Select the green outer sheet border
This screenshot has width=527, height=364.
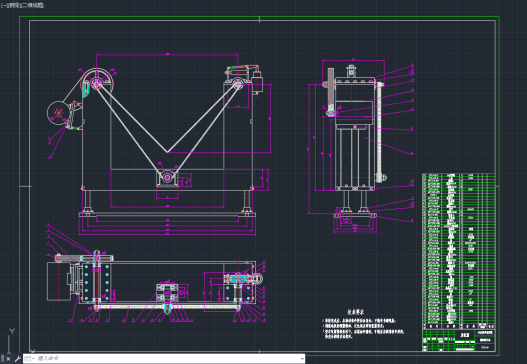coord(259,186)
